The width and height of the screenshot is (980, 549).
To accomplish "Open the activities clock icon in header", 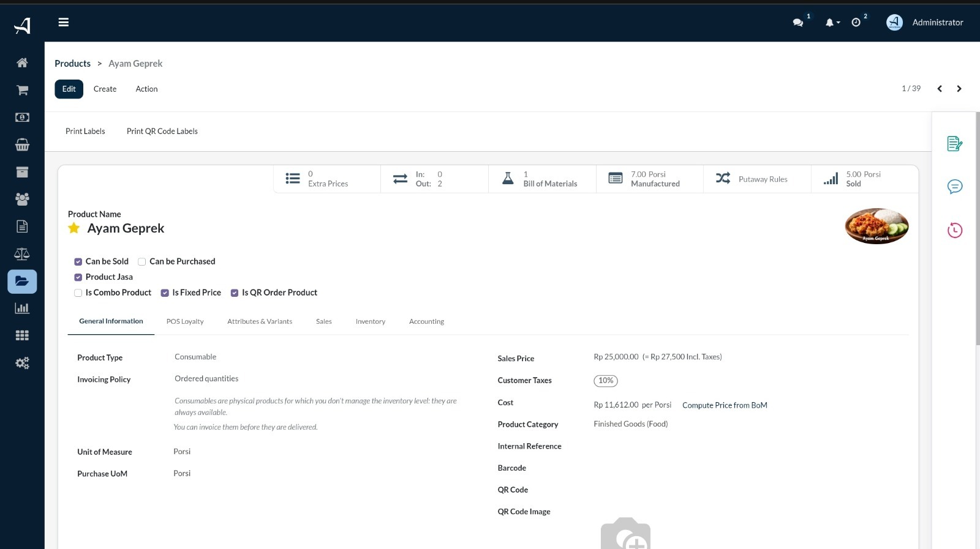I will pos(856,22).
